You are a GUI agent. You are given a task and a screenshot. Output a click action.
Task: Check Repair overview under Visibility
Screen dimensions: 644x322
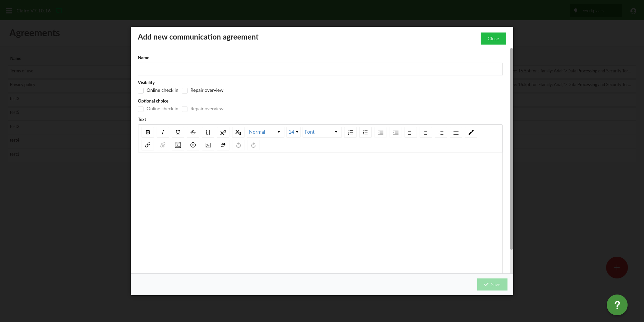coord(185,90)
